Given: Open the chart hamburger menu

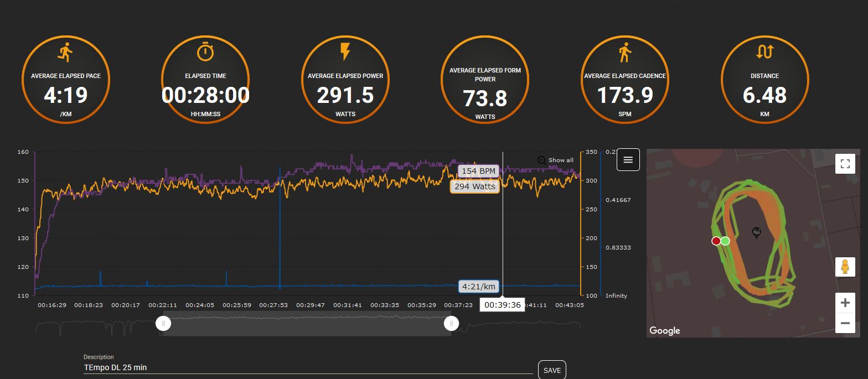Looking at the screenshot, I should [x=628, y=160].
